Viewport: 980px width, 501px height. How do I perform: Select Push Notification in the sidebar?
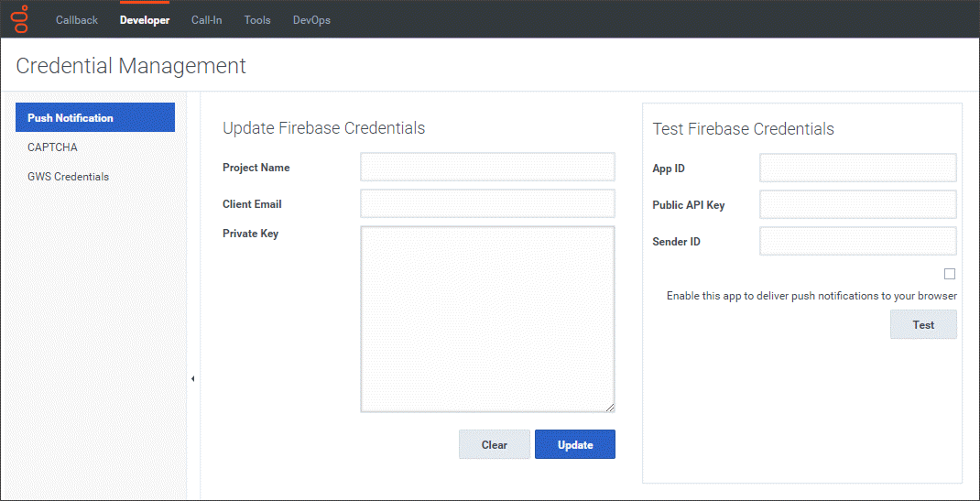click(95, 118)
